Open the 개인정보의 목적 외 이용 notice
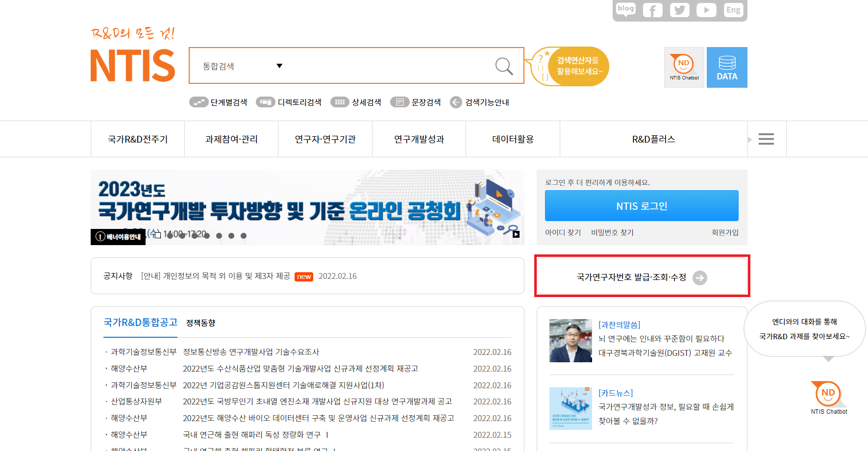Viewport: 868px width, 451px height. coord(216,276)
